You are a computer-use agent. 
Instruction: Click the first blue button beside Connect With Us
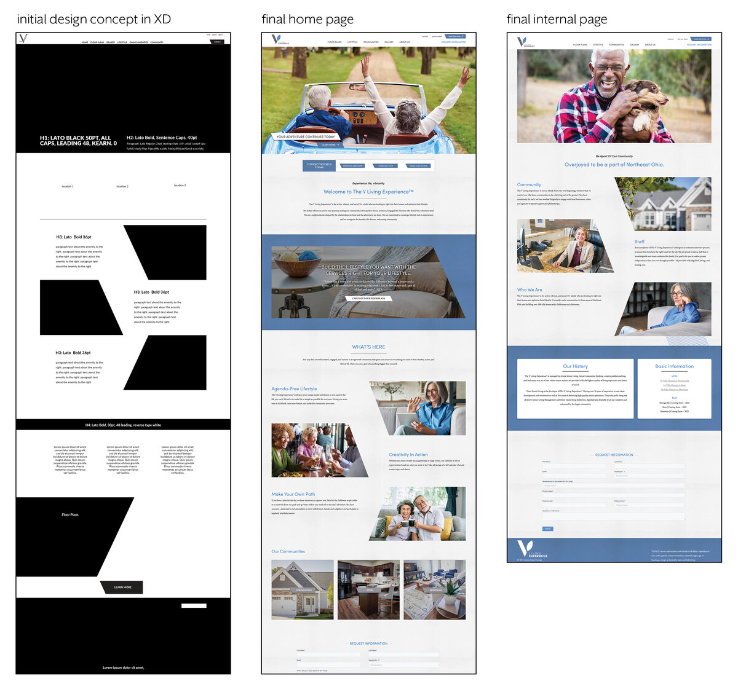352,166
